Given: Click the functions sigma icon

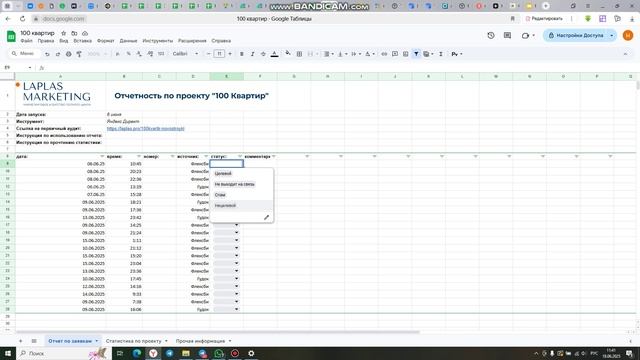Looking at the screenshot, I should 441,54.
